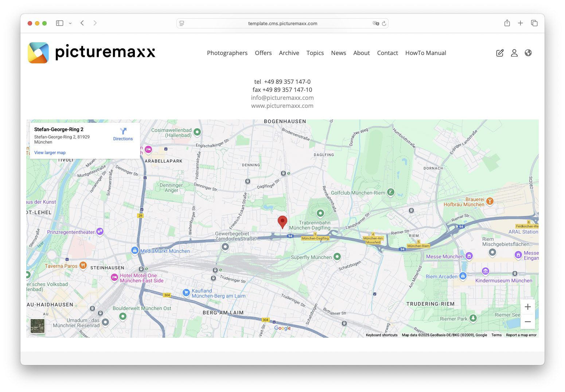Open the map Terms link
565x392 pixels.
point(496,335)
